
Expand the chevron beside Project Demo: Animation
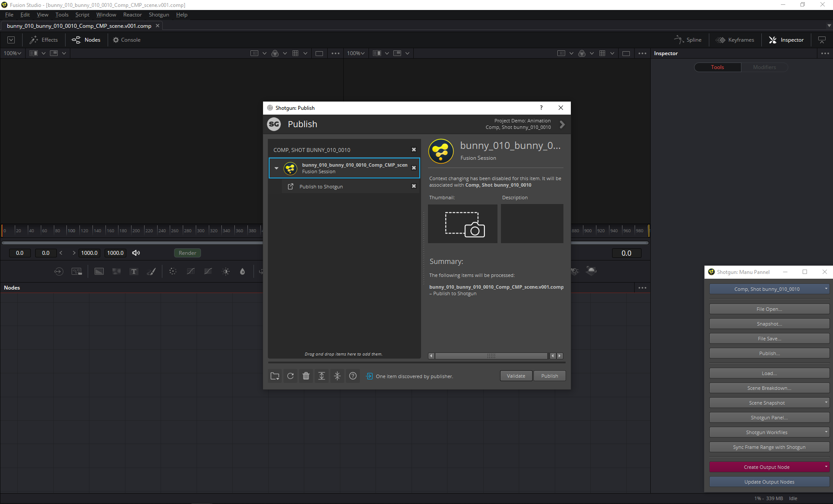coord(562,125)
